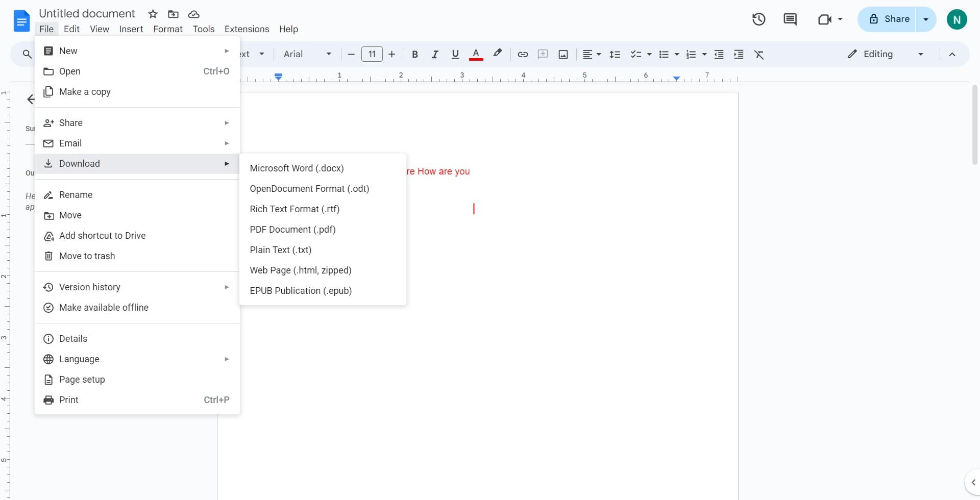980x500 pixels.
Task: Click the insert link icon
Action: point(523,54)
